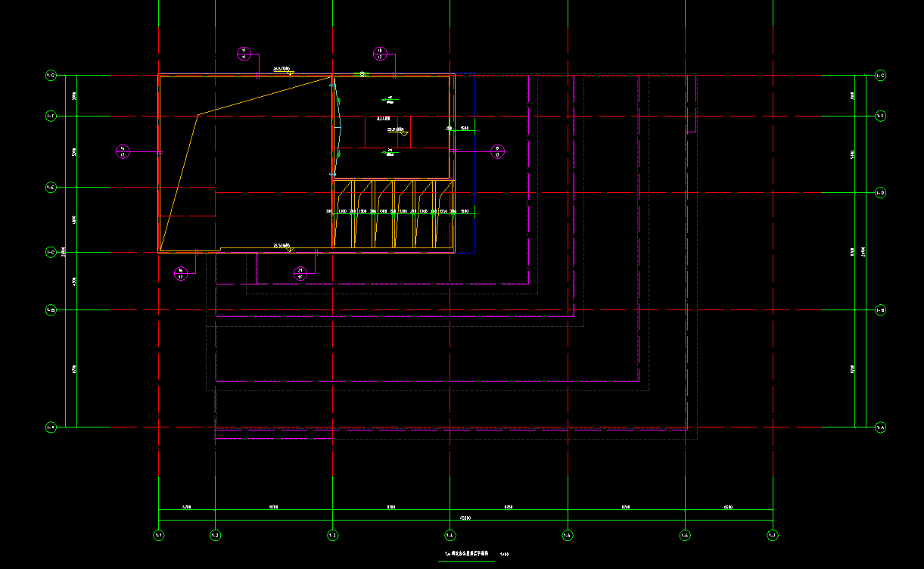This screenshot has height=569, width=924.
Task: Select the magenta section marker left of the roof outline
Action: (123, 152)
